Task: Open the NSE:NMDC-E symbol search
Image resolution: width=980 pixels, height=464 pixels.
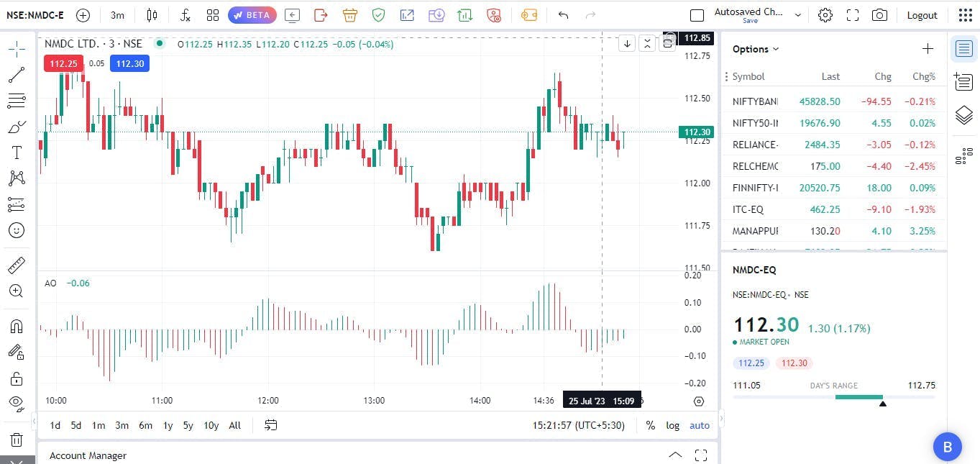Action: (x=36, y=15)
